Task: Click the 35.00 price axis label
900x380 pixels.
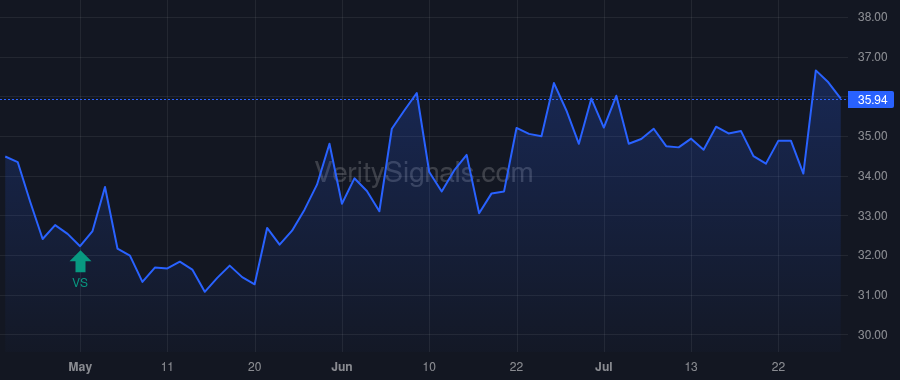Action: pyautogui.click(x=872, y=136)
